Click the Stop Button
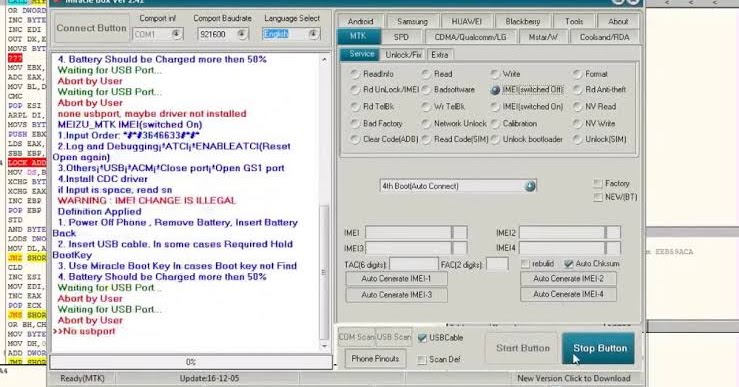The height and width of the screenshot is (387, 739). click(599, 348)
